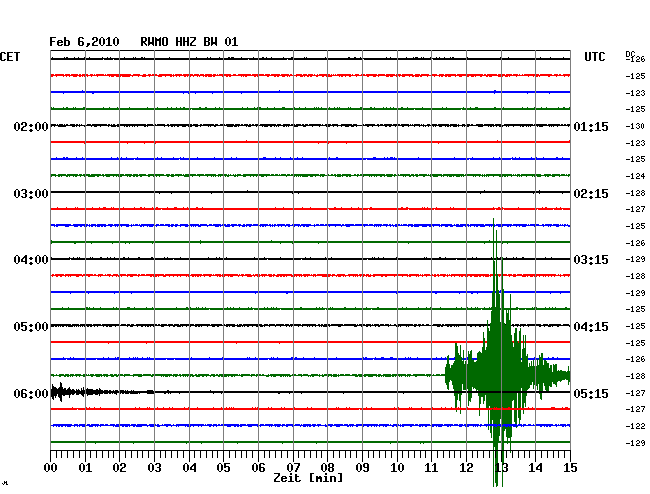The width and height of the screenshot is (650, 494).
Task: Click the DC offset value "-130"
Action: click(x=635, y=126)
